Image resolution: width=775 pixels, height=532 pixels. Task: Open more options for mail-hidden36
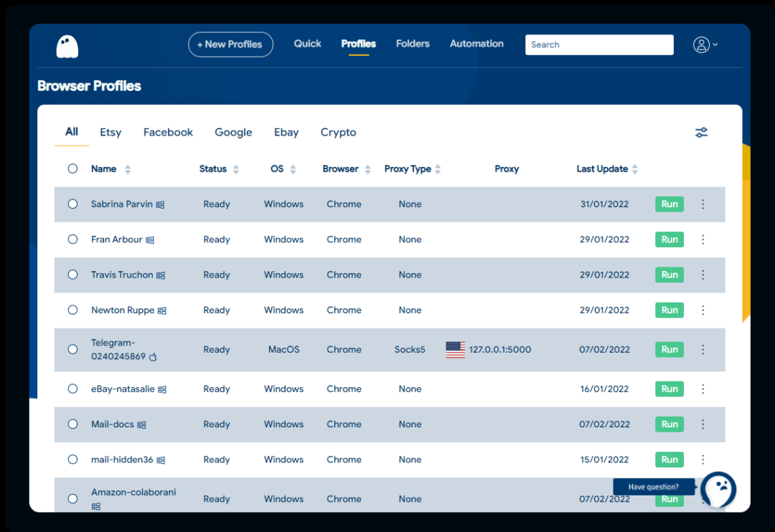(703, 460)
